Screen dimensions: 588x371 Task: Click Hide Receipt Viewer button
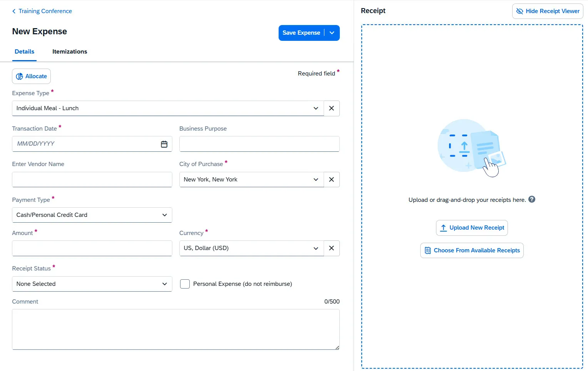click(x=548, y=11)
